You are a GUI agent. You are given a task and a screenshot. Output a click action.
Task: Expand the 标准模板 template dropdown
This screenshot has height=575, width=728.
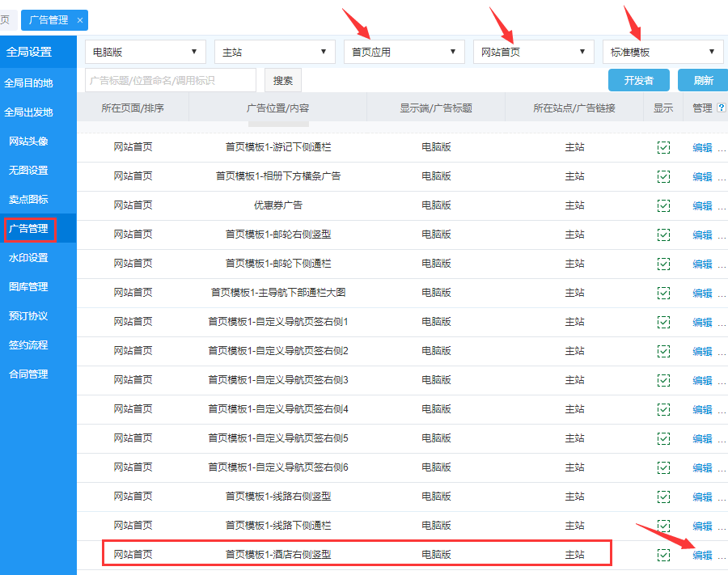pyautogui.click(x=662, y=52)
